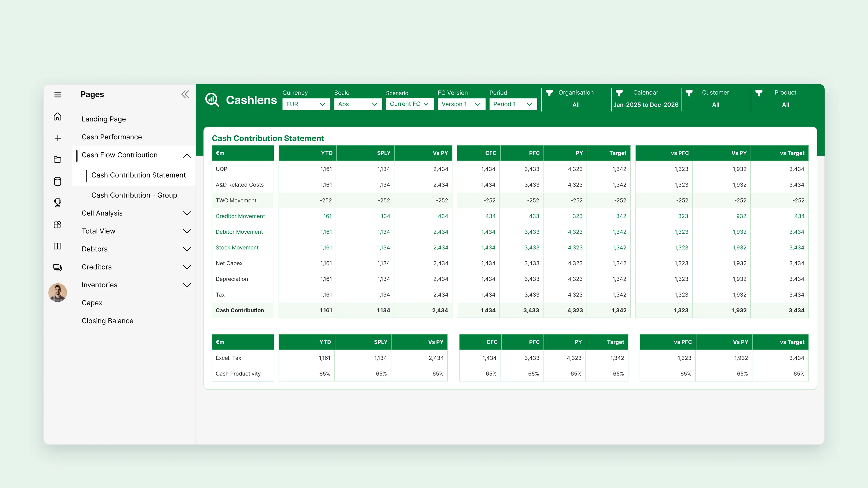Screen dimensions: 868x488
Task: Click the home icon in sidebar
Action: click(x=58, y=117)
